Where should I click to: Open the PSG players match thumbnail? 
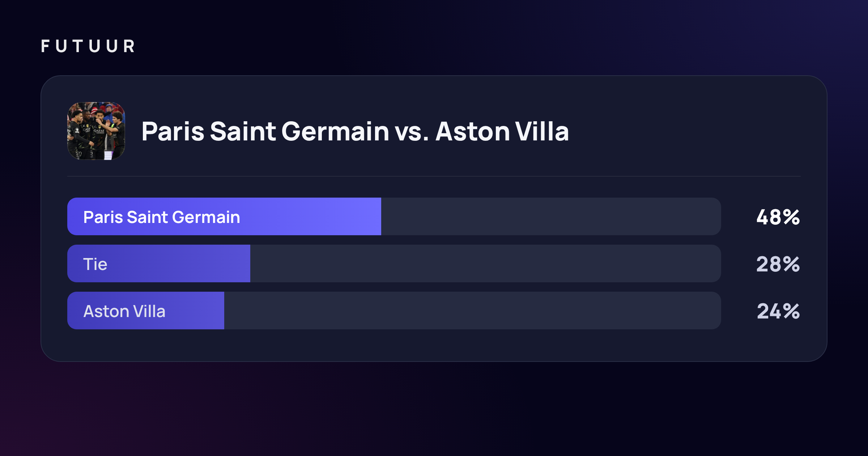click(x=96, y=131)
